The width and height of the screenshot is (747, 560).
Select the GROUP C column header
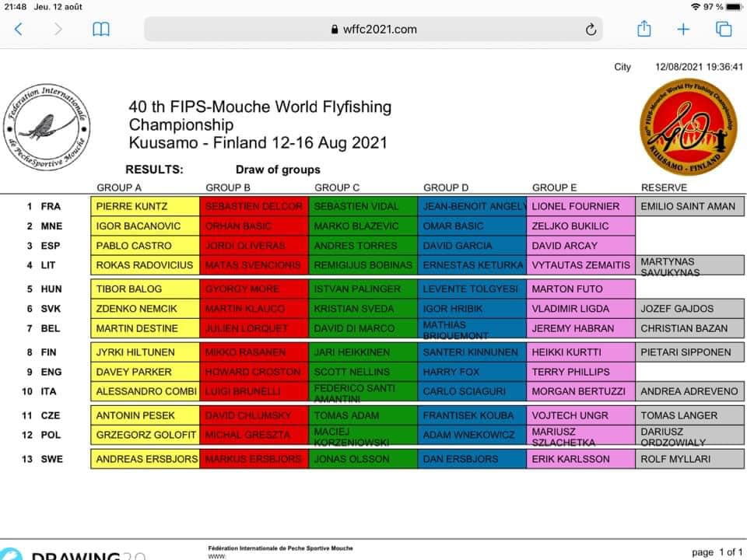tap(337, 187)
